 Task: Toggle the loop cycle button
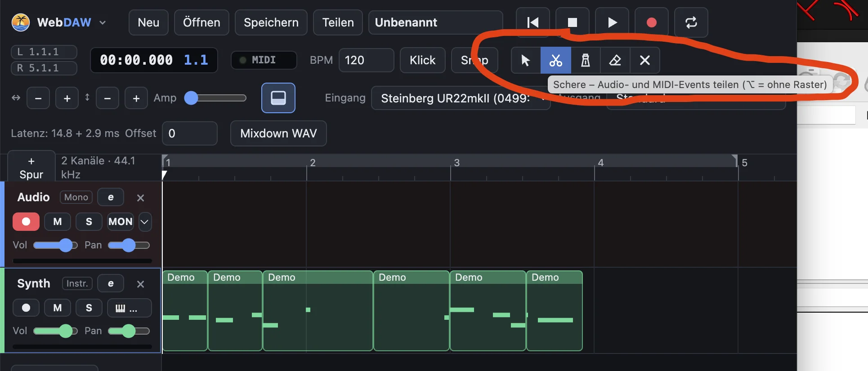tap(691, 22)
